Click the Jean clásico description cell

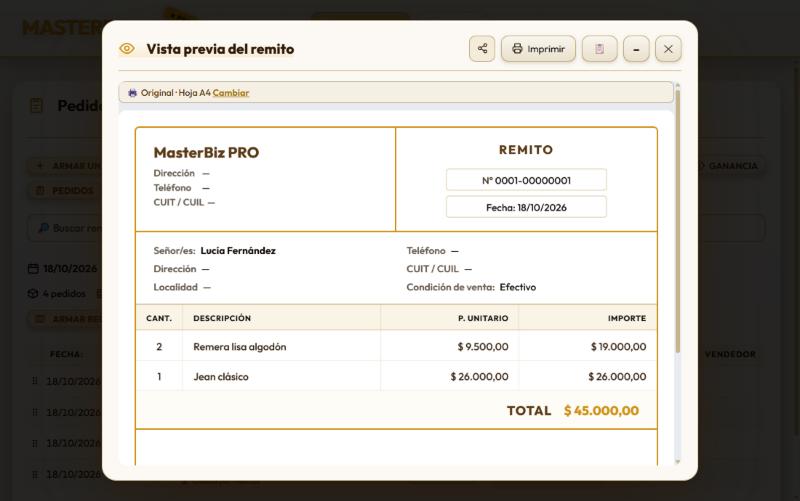[x=281, y=377]
